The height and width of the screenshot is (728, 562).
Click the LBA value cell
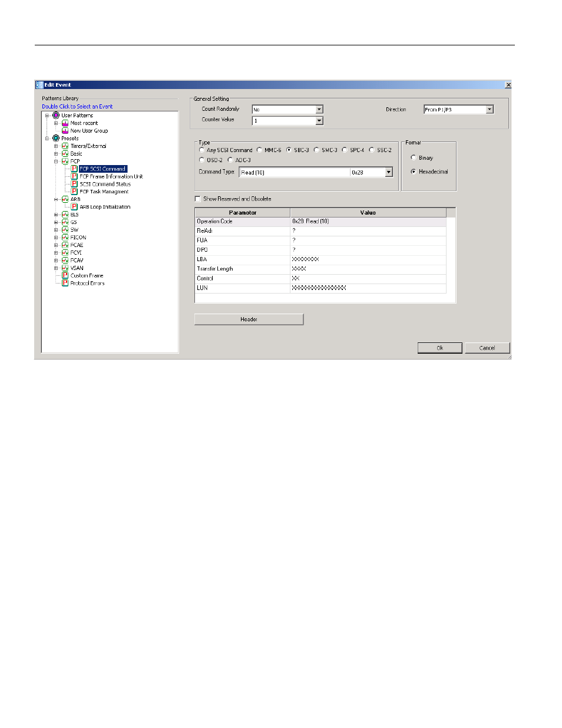(368, 259)
